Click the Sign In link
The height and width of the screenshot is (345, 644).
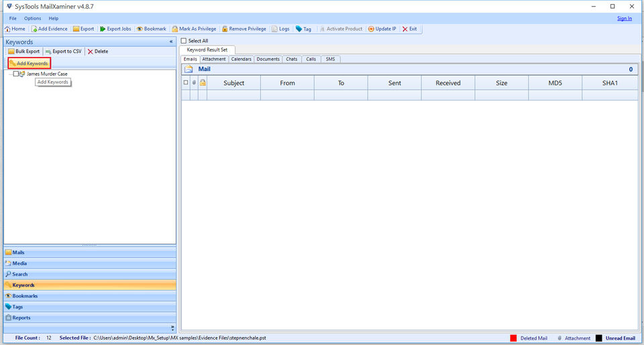[624, 18]
